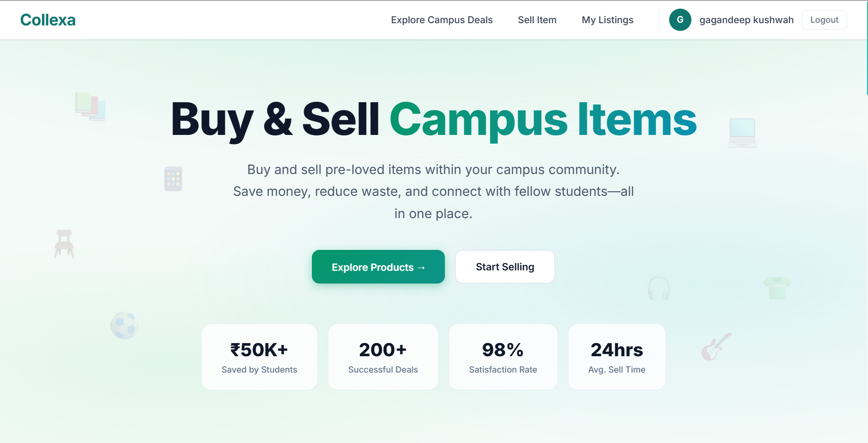868x443 pixels.
Task: Log out using the Logout button
Action: [x=824, y=20]
